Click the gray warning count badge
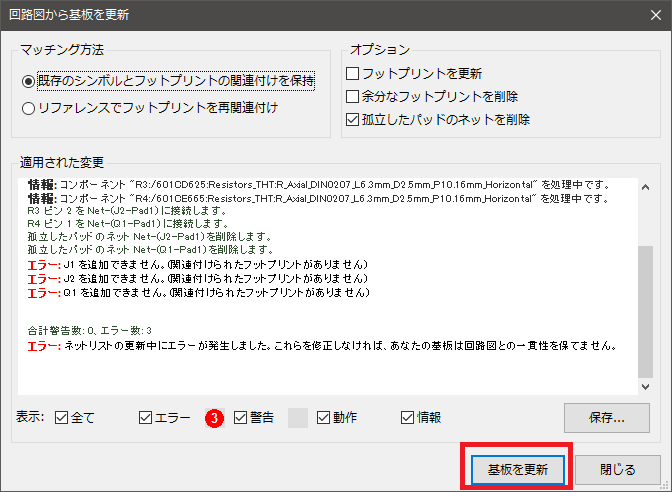Screen dimensions: 672x492 (x=298, y=418)
